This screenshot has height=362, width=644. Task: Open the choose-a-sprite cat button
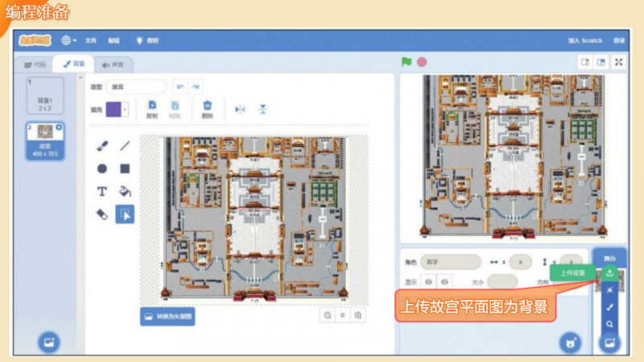pyautogui.click(x=571, y=343)
